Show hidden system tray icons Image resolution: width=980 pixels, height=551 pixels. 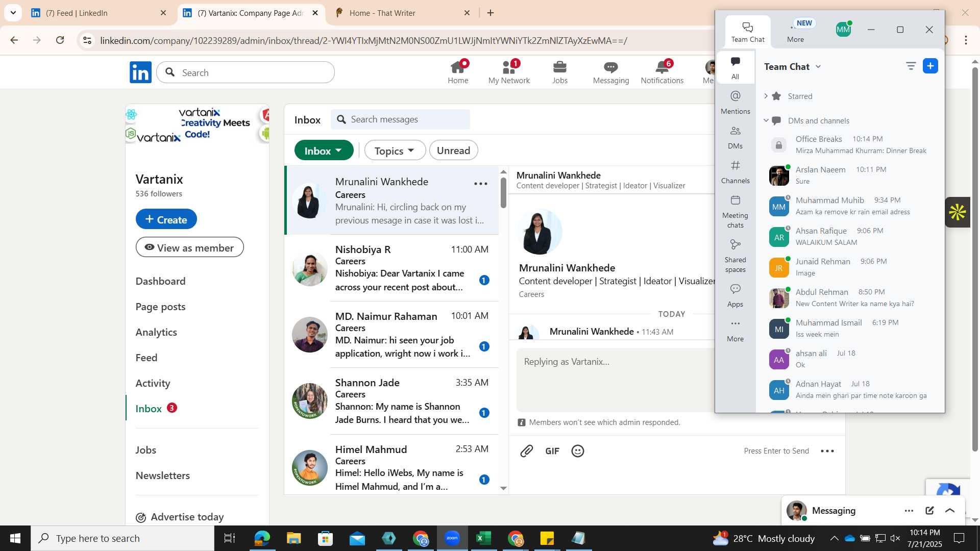[x=834, y=538]
